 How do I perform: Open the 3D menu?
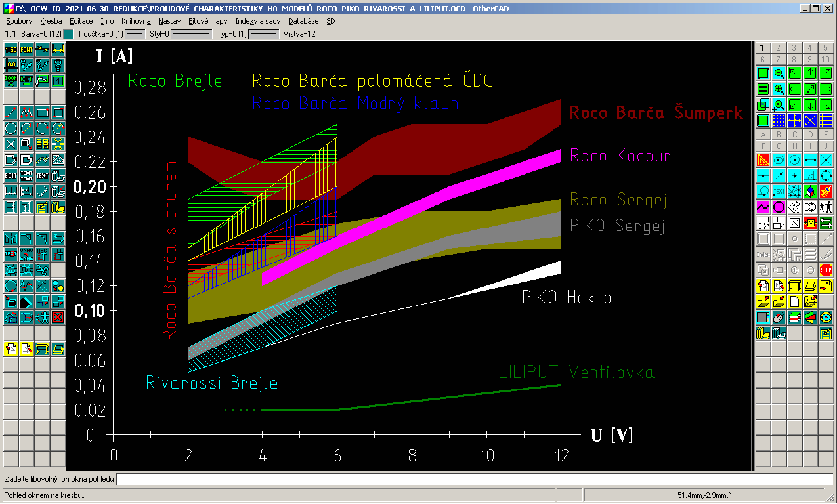tap(331, 21)
